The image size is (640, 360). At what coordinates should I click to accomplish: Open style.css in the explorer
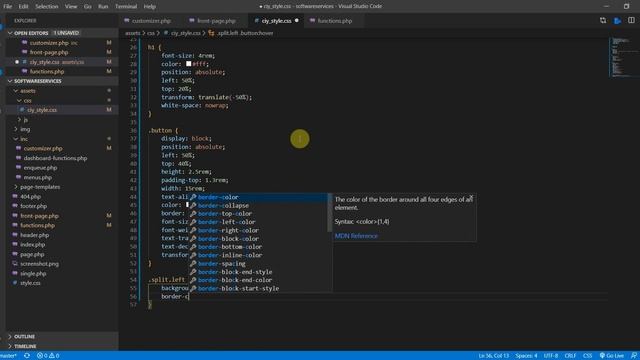(30, 283)
